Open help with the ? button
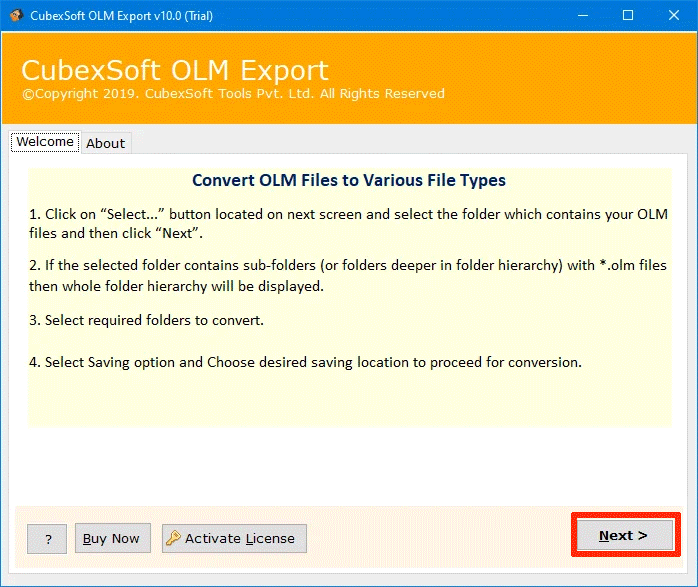Screen dimensions: 698x587 [47, 539]
